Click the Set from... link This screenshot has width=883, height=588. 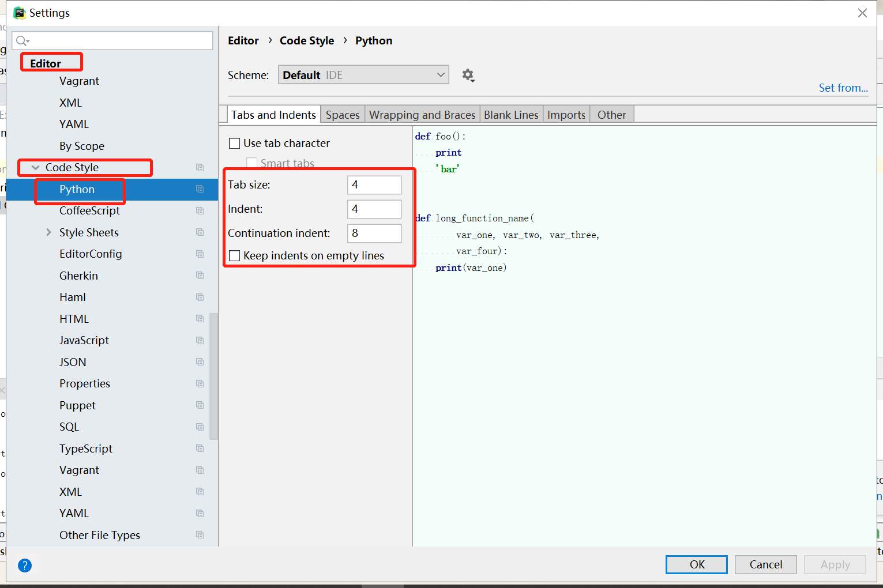(x=843, y=88)
